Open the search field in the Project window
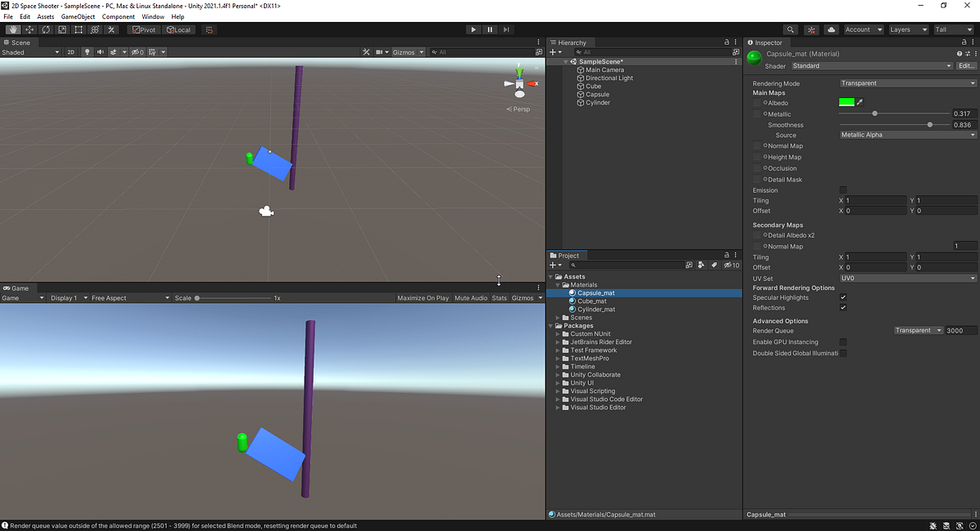The height and width of the screenshot is (531, 980). pos(629,265)
